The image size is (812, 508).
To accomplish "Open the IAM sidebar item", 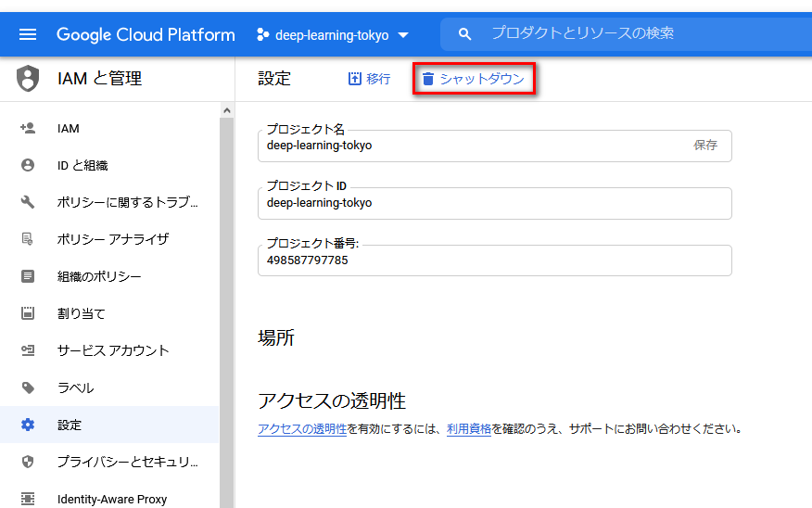I will tap(109, 129).
